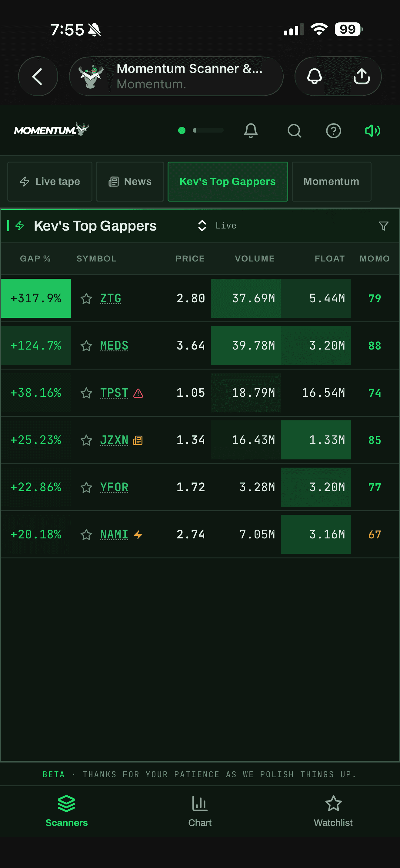The image size is (400, 868).
Task: Star ZTG to add to watchlist
Action: click(86, 298)
